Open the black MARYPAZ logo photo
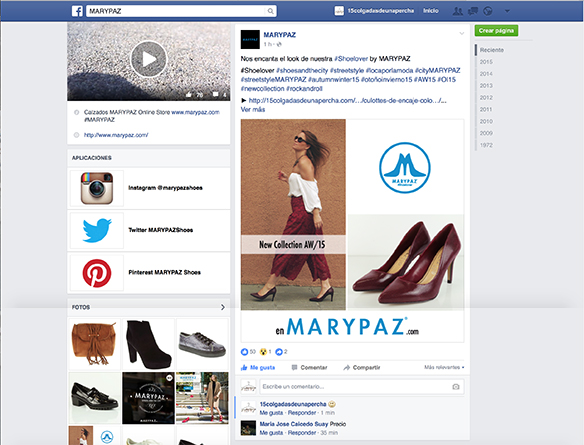The width and height of the screenshot is (584, 445). click(x=148, y=398)
